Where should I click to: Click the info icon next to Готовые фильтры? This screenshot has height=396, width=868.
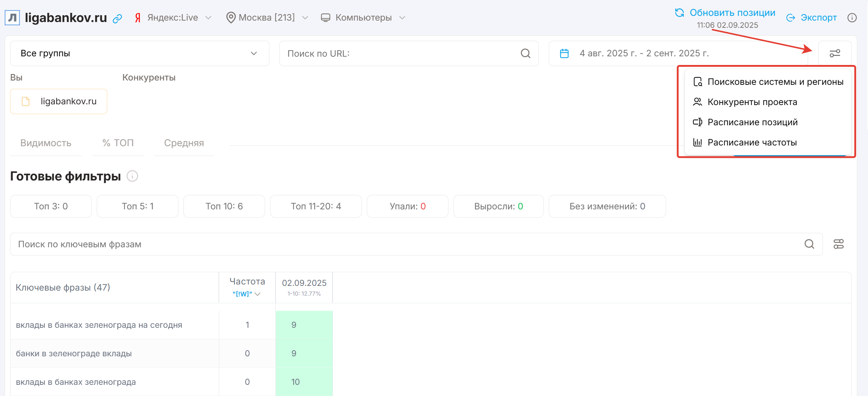[132, 176]
